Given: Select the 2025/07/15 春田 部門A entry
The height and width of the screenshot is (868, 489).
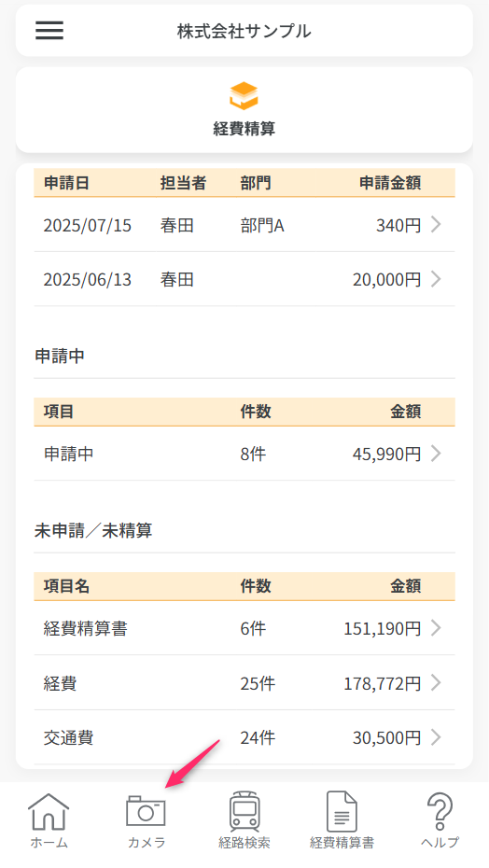Looking at the screenshot, I should (x=244, y=225).
